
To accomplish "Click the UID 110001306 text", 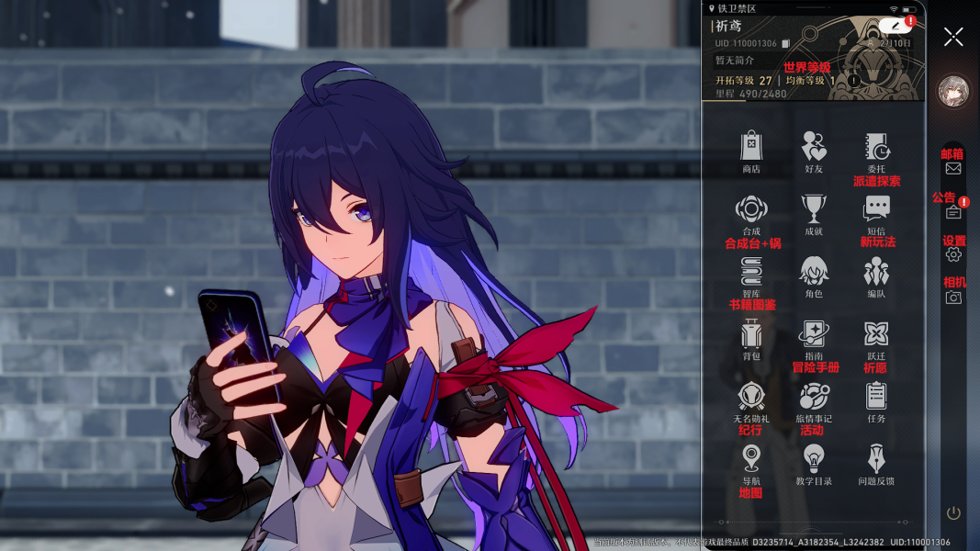I will coord(746,44).
